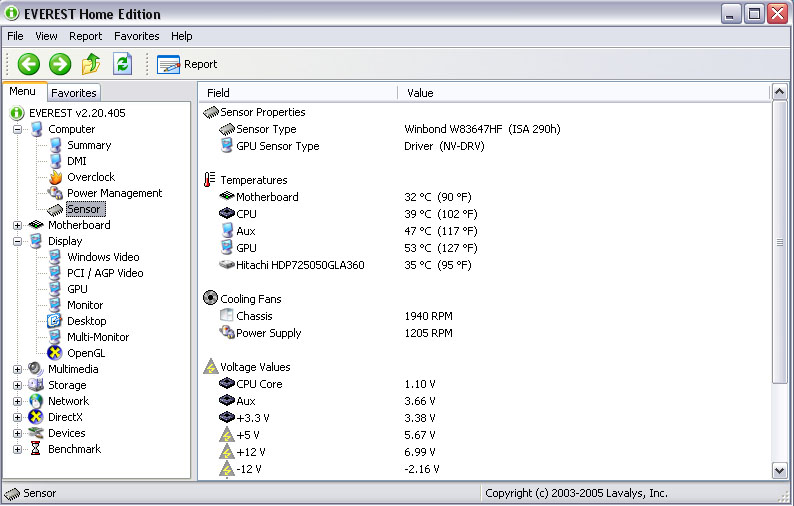Click the vertical scrollbar thumb
This screenshot has width=794, height=506.
[x=779, y=242]
